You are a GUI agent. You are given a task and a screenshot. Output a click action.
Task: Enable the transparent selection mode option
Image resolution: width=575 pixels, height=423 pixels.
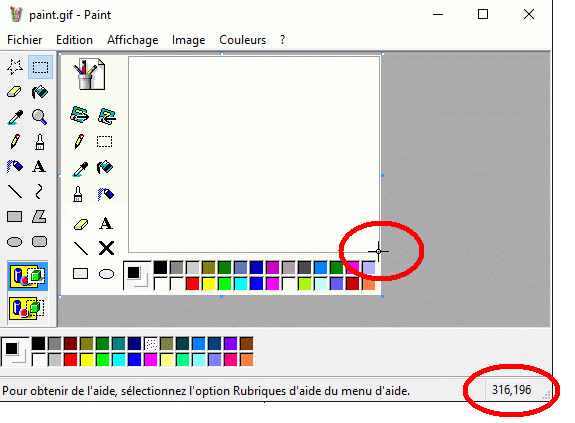[28, 308]
